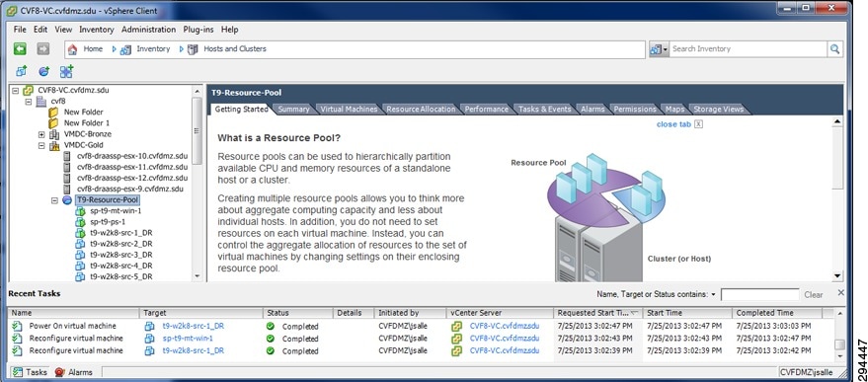The image size is (868, 382).
Task: Click CVFDMZ\jsalle user in status bar
Action: coord(806,372)
